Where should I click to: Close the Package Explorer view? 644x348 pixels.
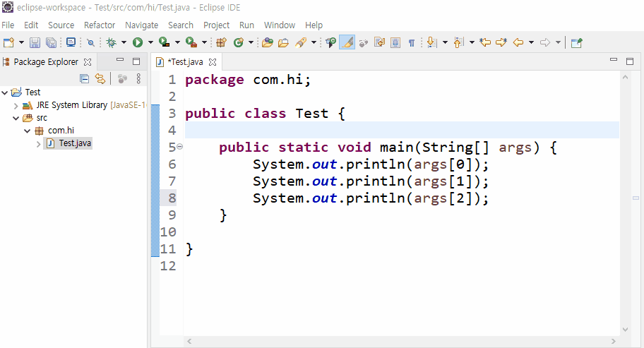coord(88,62)
